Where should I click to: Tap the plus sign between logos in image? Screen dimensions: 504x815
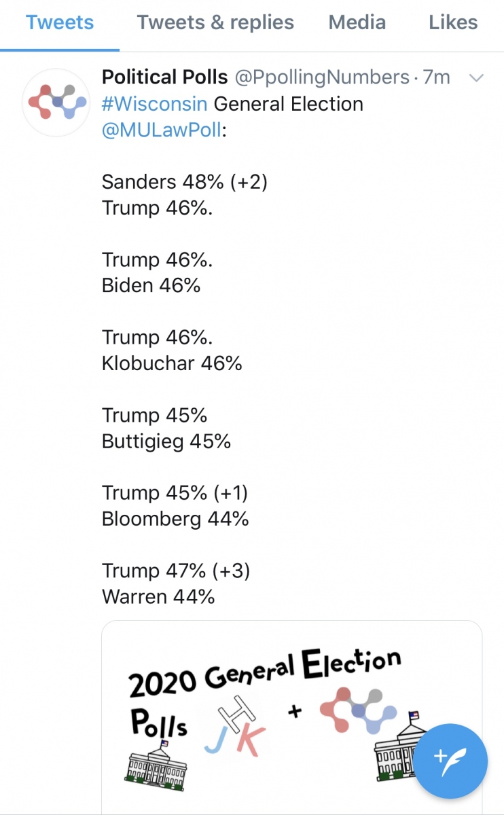(x=295, y=712)
